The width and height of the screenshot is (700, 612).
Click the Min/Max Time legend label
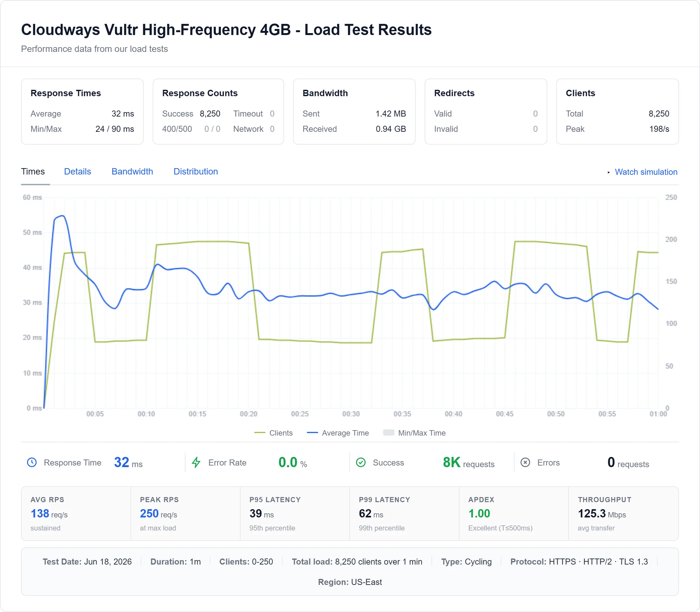pos(422,433)
